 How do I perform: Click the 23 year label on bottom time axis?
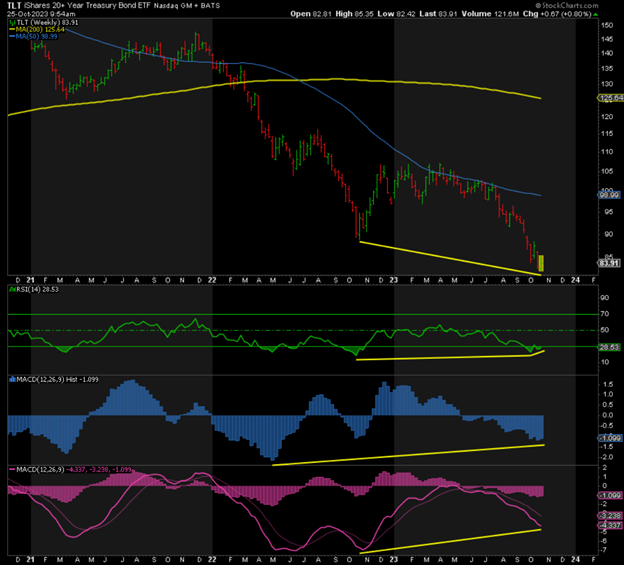tap(394, 559)
